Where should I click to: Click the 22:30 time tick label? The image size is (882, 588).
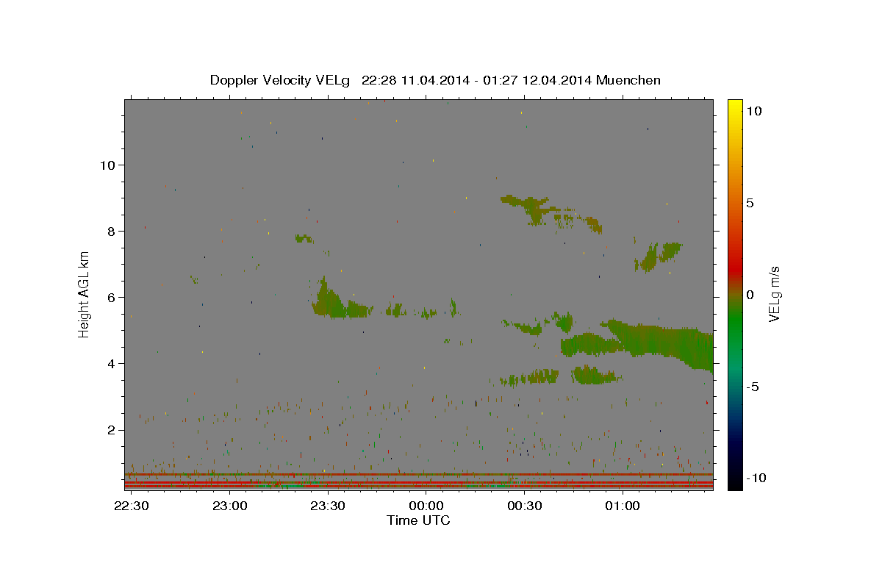coord(132,506)
